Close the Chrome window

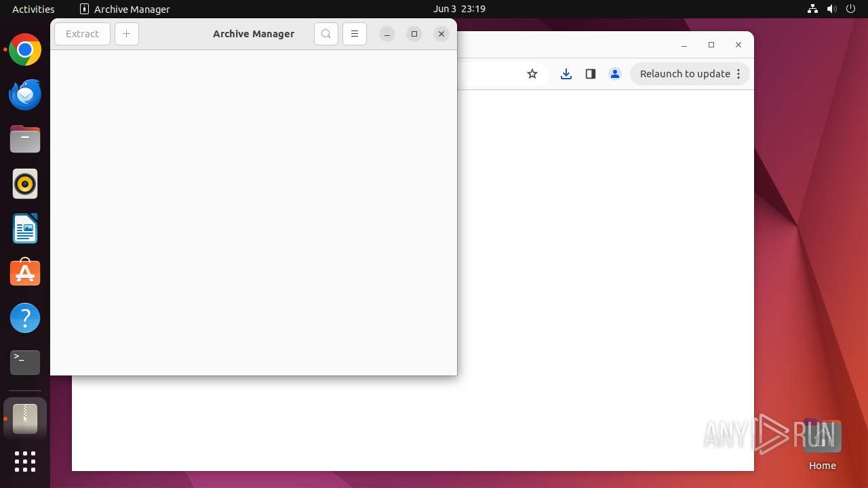[x=738, y=45]
